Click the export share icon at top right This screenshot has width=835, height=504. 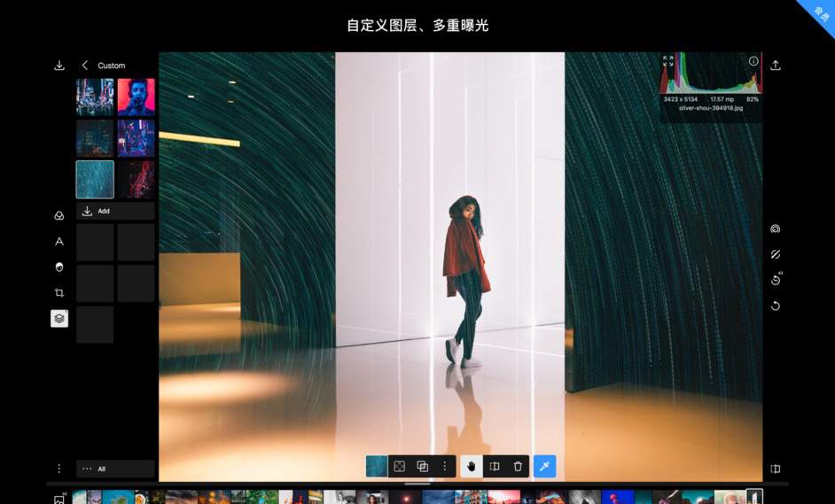[776, 66]
